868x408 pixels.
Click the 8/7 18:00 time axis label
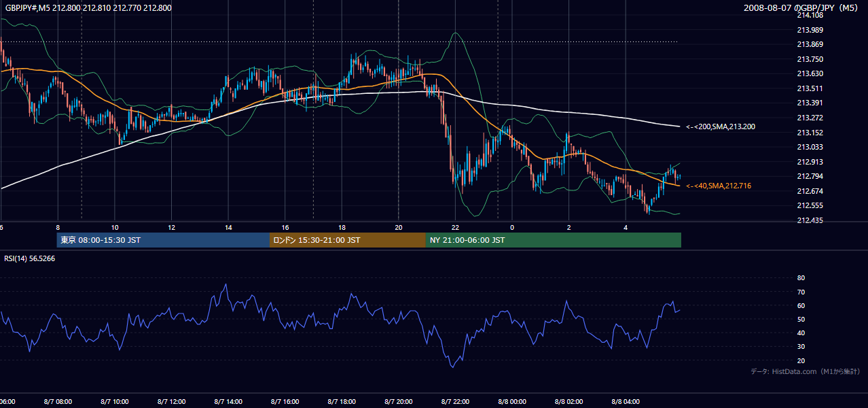pyautogui.click(x=342, y=402)
